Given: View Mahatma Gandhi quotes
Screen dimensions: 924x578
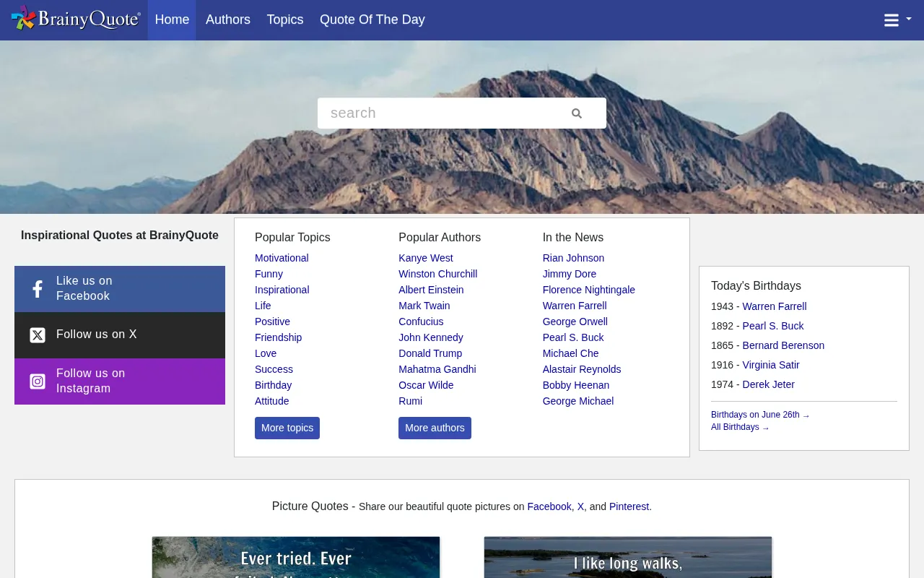Looking at the screenshot, I should point(437,369).
